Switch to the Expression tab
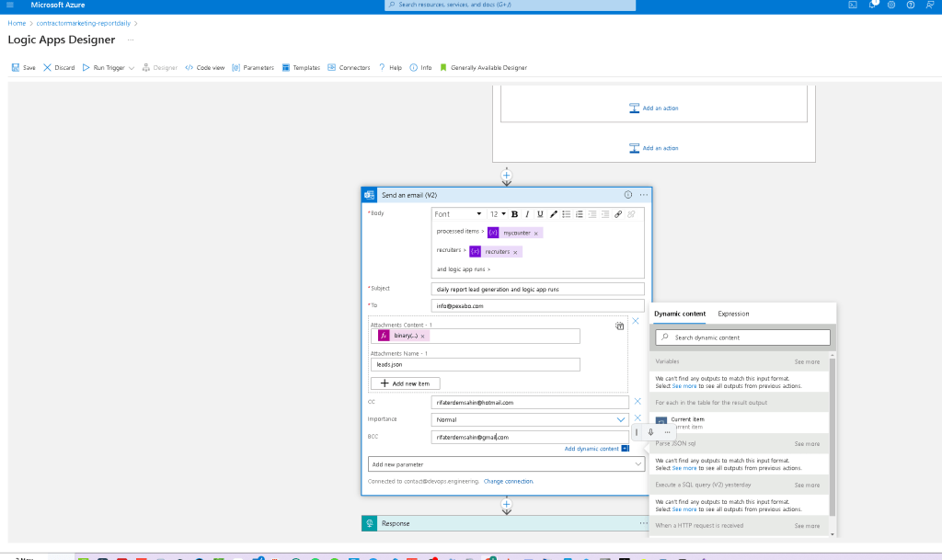Screen dimensions: 942x560 (733, 314)
